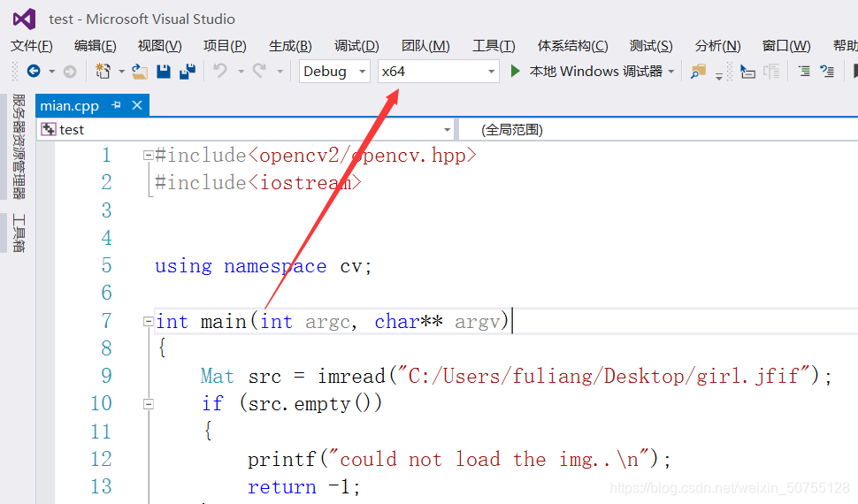Open the 服务器资源管理器 side panel tab

pyautogui.click(x=19, y=147)
